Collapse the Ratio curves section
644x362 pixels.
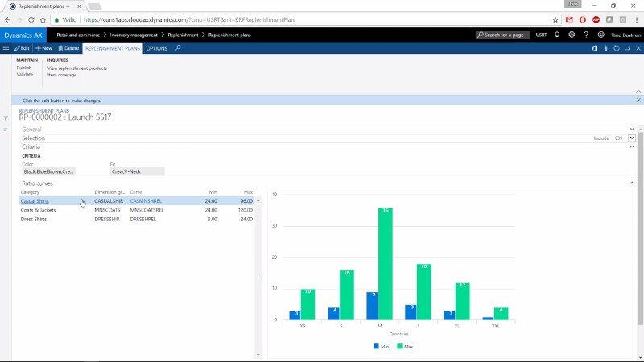[x=631, y=183]
